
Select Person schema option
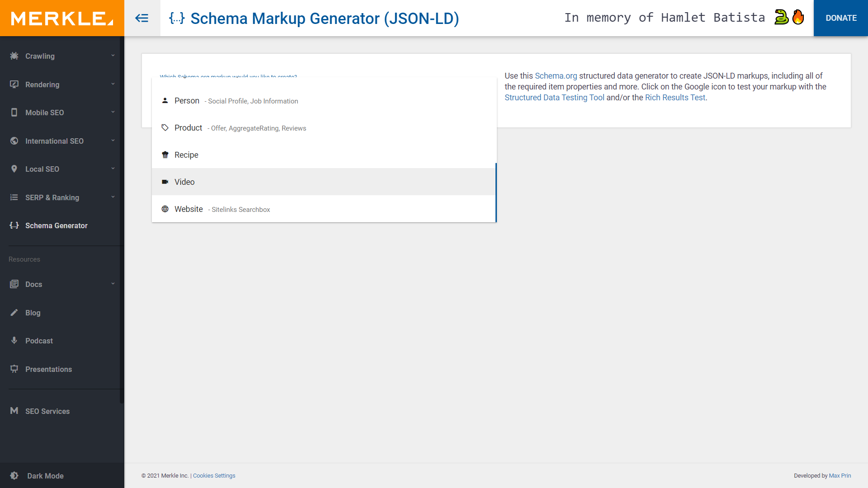click(187, 101)
